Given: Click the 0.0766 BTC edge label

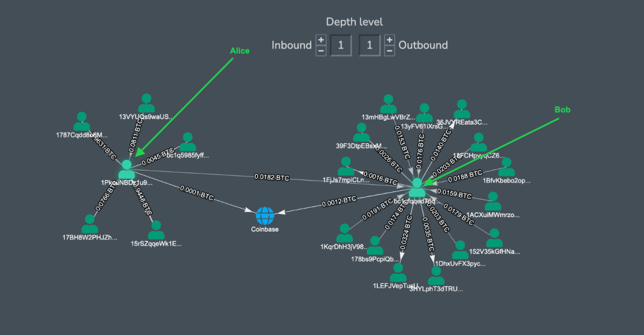Looking at the screenshot, I should (106, 197).
